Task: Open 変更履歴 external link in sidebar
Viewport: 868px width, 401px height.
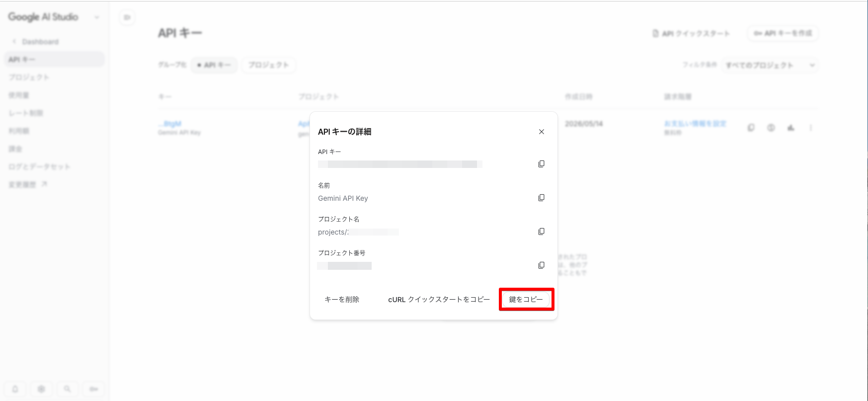Action: tap(27, 185)
